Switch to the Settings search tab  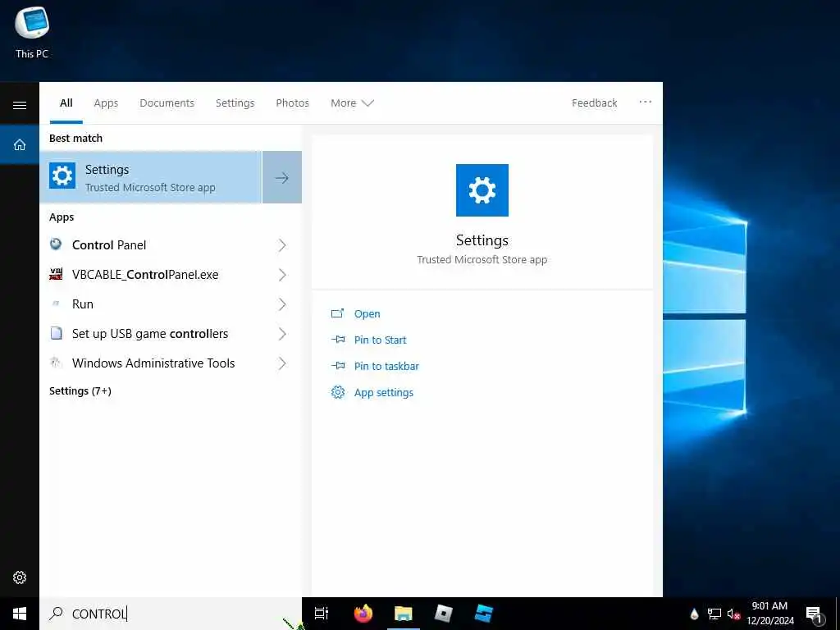point(235,103)
